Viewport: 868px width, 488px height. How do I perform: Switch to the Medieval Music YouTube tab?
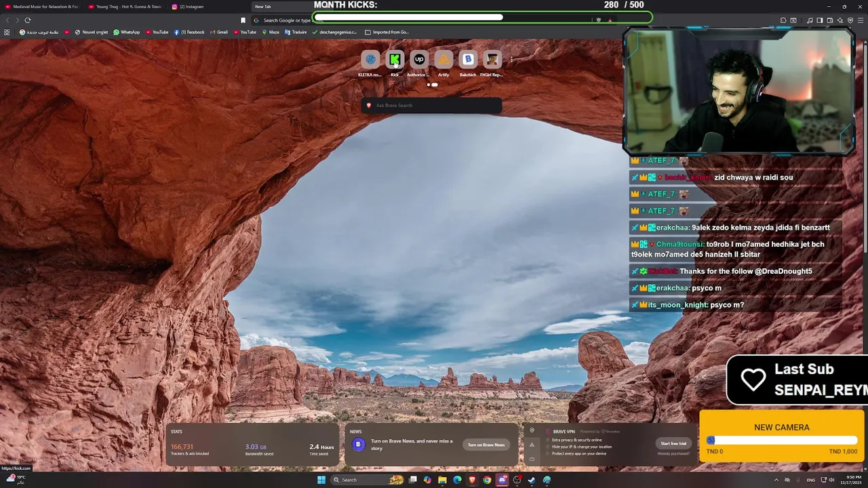(42, 7)
